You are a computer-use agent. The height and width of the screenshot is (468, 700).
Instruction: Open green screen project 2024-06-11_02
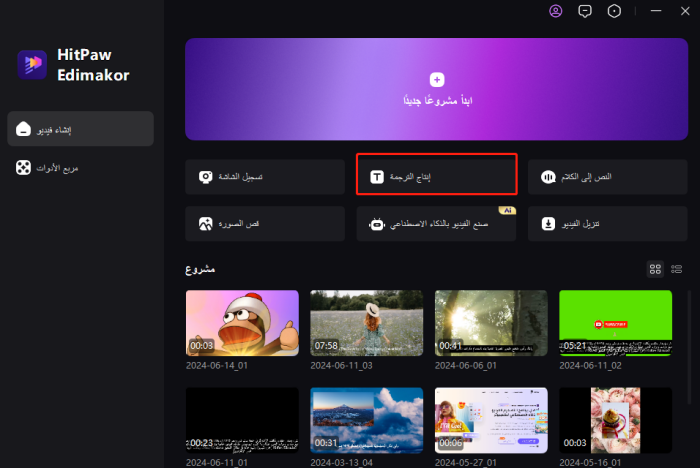pos(616,323)
